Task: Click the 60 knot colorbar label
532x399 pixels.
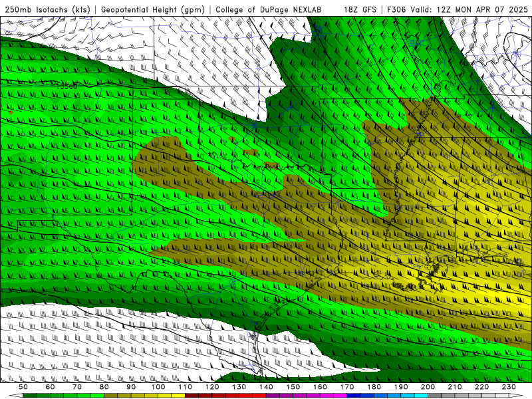Action: pyautogui.click(x=50, y=387)
